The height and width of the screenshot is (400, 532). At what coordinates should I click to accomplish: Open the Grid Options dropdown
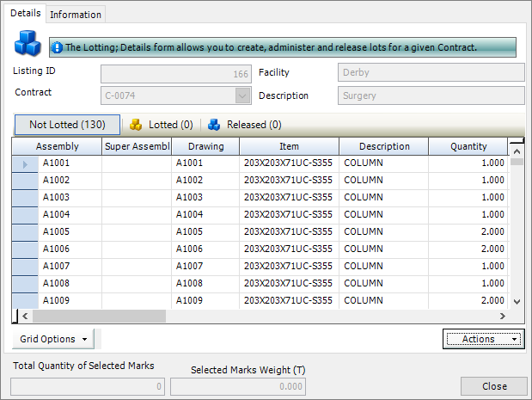click(x=55, y=339)
